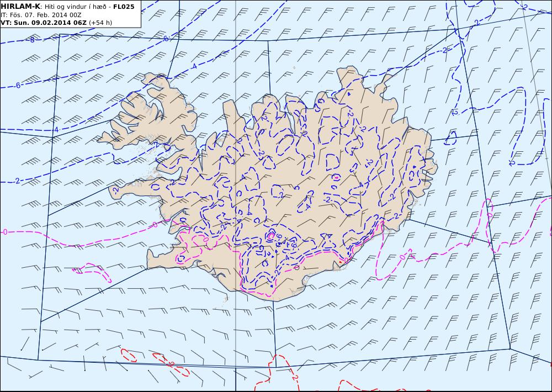Click the 'Hiti og vindur í hæð' caption

coord(75,7)
